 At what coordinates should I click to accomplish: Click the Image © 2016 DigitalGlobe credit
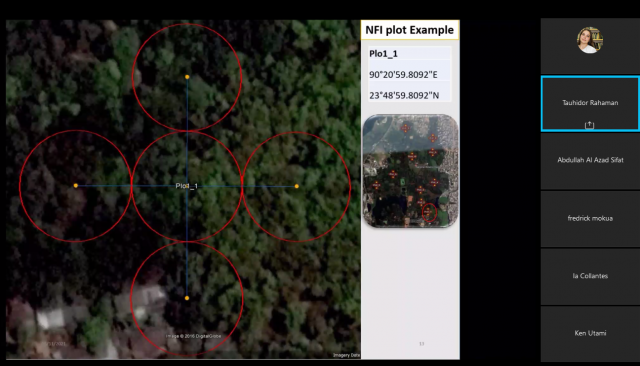click(x=193, y=336)
